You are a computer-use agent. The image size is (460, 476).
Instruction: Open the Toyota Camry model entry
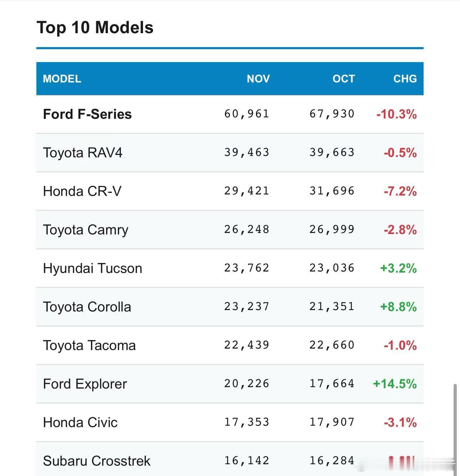pos(86,230)
